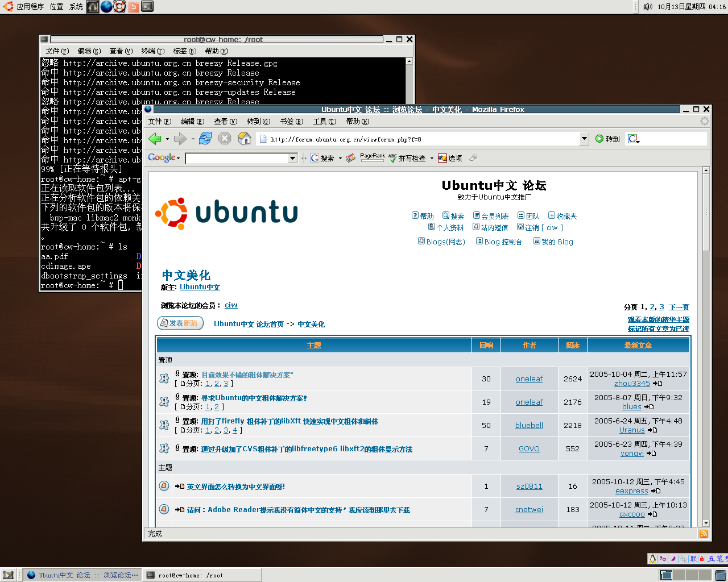Open terminal 终端 menu
Screen dimensions: 728x582
click(x=153, y=51)
